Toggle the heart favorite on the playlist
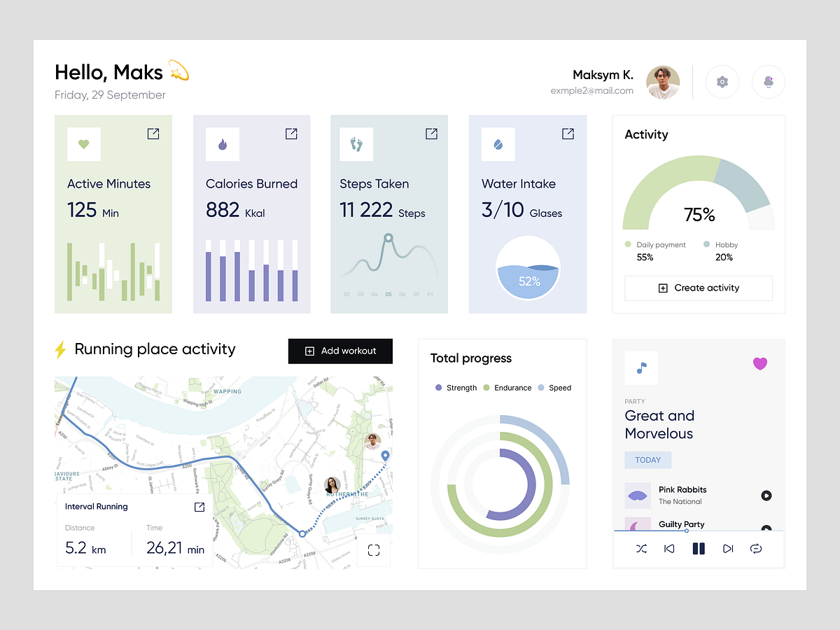 click(x=760, y=363)
